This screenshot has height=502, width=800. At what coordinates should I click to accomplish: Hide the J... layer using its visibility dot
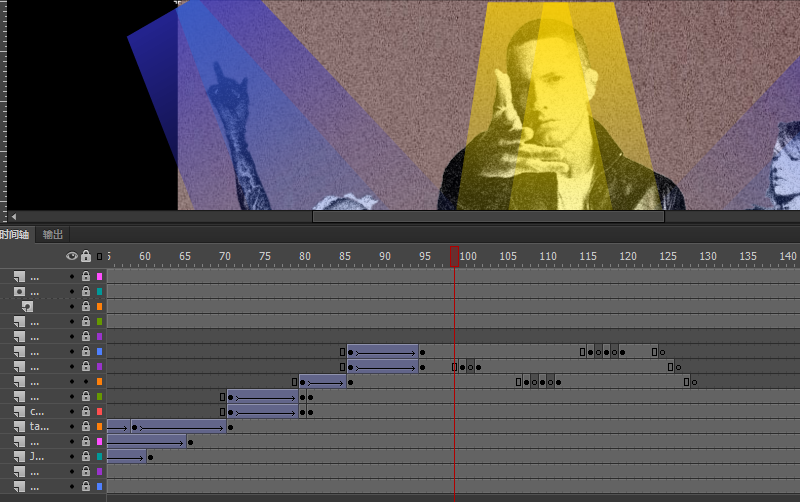pyautogui.click(x=72, y=457)
